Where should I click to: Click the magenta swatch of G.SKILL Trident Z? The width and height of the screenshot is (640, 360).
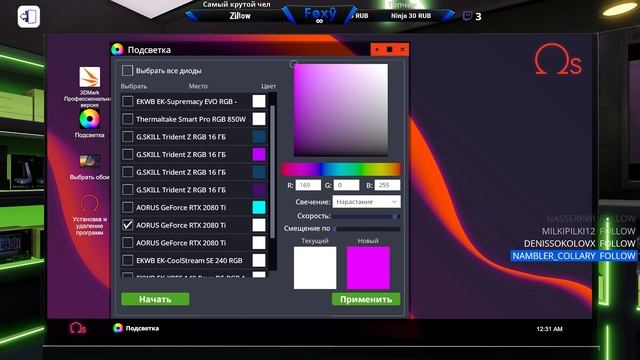pos(259,154)
